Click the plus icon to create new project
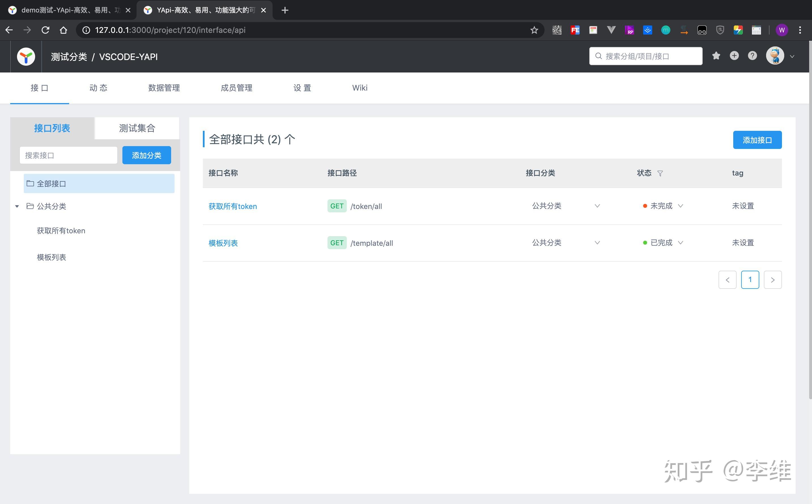Viewport: 812px width, 504px height. pyautogui.click(x=734, y=56)
